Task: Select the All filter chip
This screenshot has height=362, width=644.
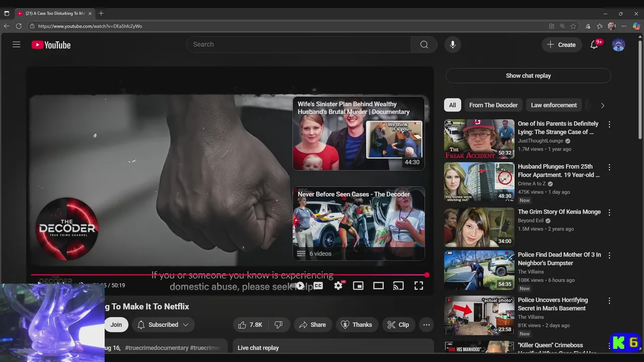Action: click(x=452, y=105)
